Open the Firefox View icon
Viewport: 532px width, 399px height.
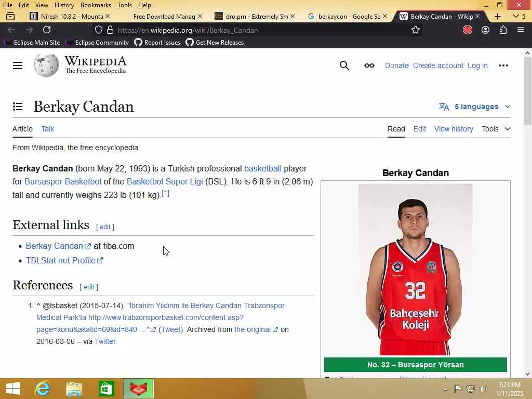10,16
